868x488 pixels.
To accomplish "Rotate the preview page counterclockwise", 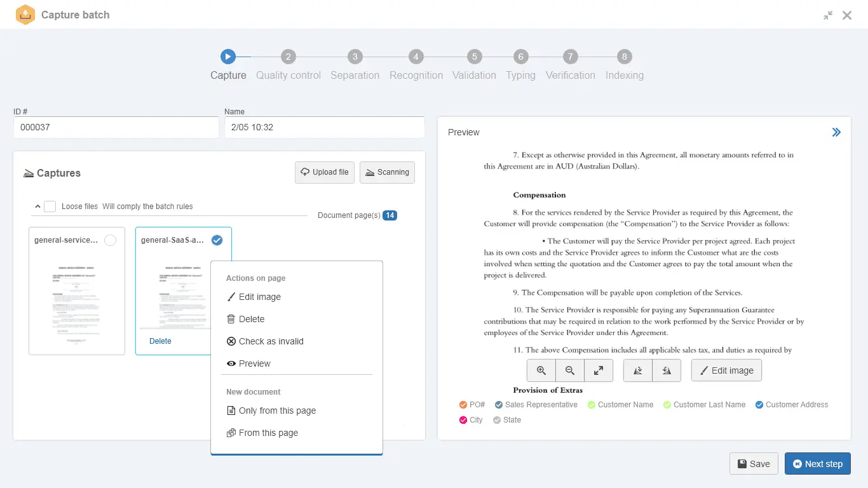I will (x=638, y=370).
